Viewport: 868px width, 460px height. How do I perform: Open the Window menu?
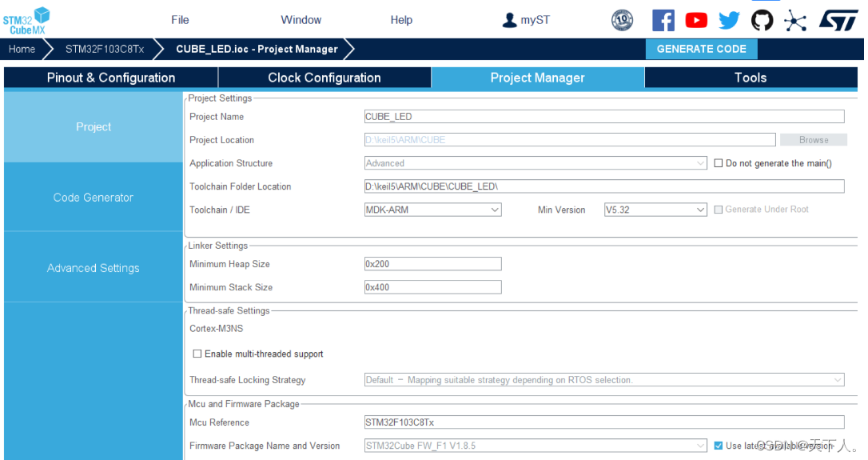tap(301, 20)
